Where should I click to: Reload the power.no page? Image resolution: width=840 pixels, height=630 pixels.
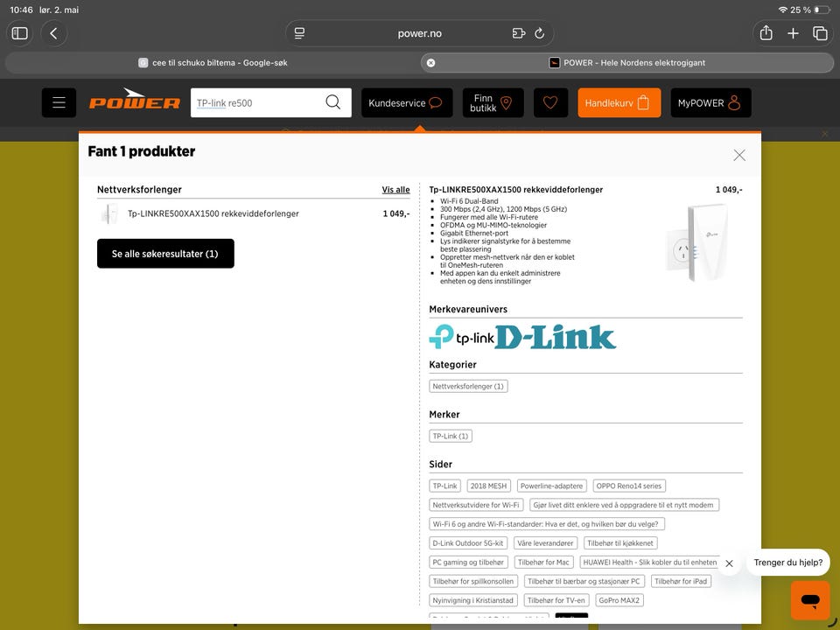[x=540, y=33]
